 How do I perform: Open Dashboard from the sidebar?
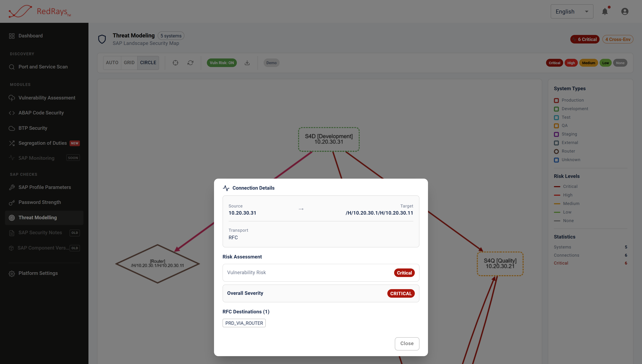(44, 36)
